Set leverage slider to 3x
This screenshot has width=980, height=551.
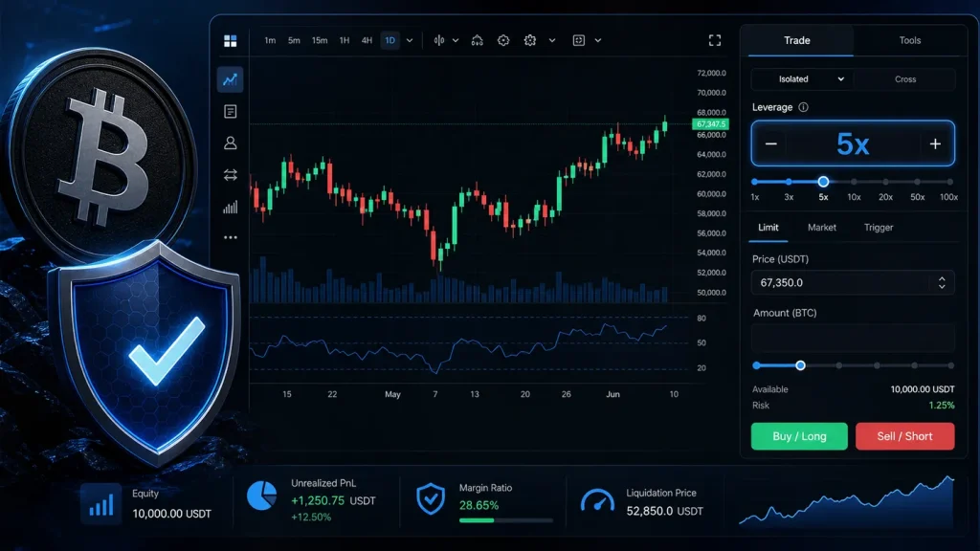[789, 182]
